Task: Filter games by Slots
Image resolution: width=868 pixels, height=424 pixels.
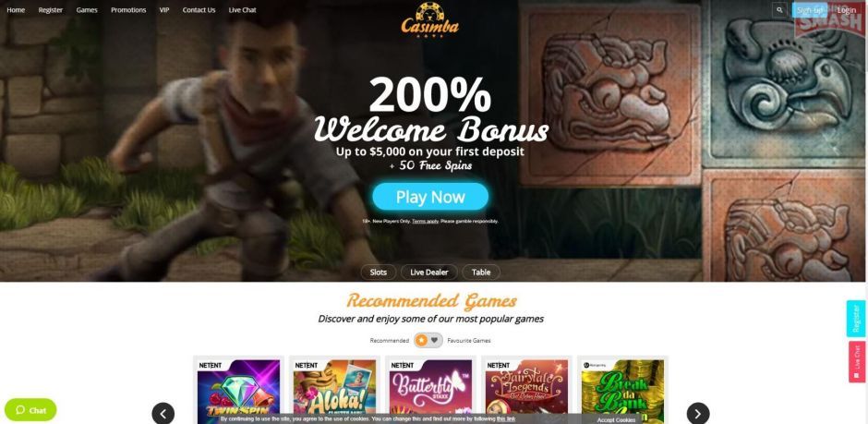Action: pos(379,273)
